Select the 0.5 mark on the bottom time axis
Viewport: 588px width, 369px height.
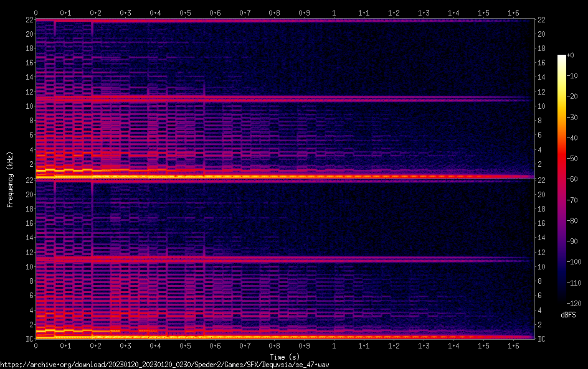tap(185, 345)
